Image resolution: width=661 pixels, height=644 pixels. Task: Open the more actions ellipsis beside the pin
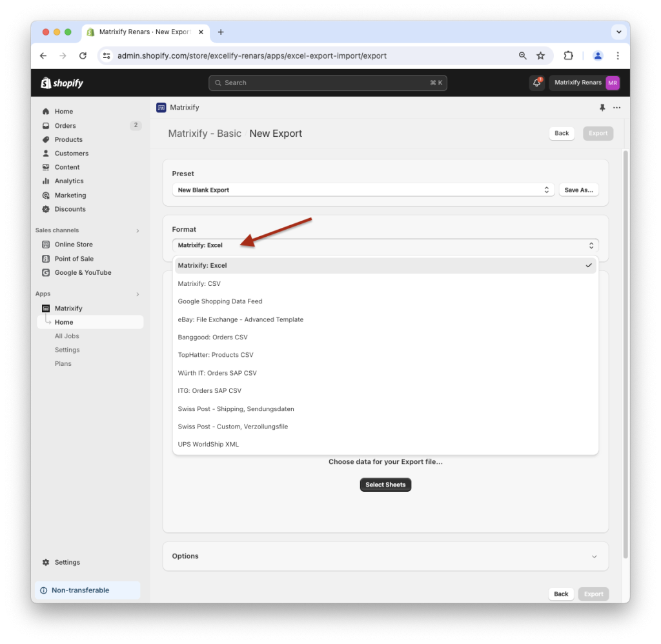617,107
